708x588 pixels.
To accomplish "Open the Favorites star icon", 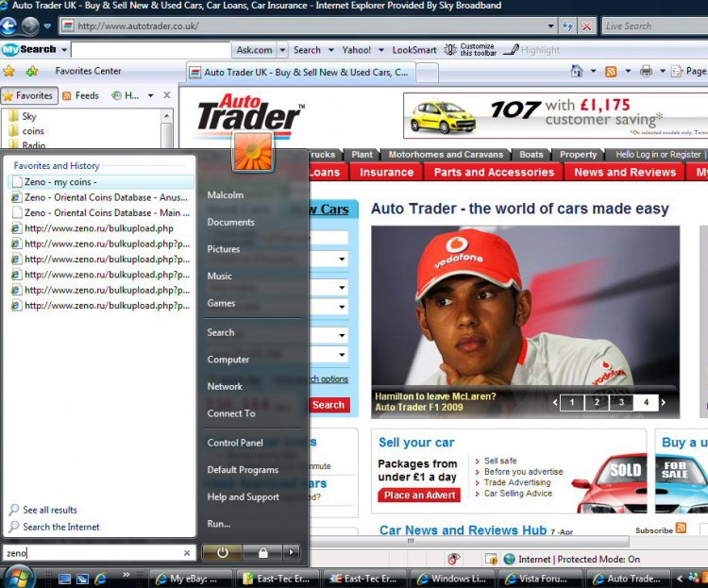I will coord(9,71).
